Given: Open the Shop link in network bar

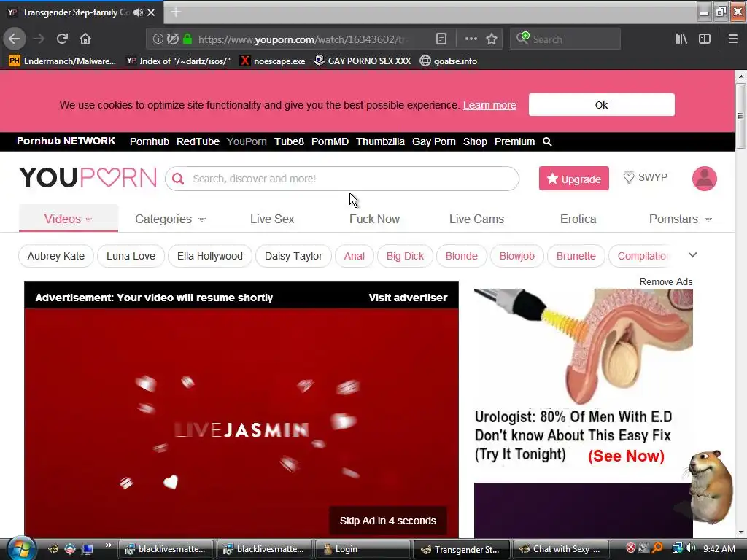Looking at the screenshot, I should [475, 142].
